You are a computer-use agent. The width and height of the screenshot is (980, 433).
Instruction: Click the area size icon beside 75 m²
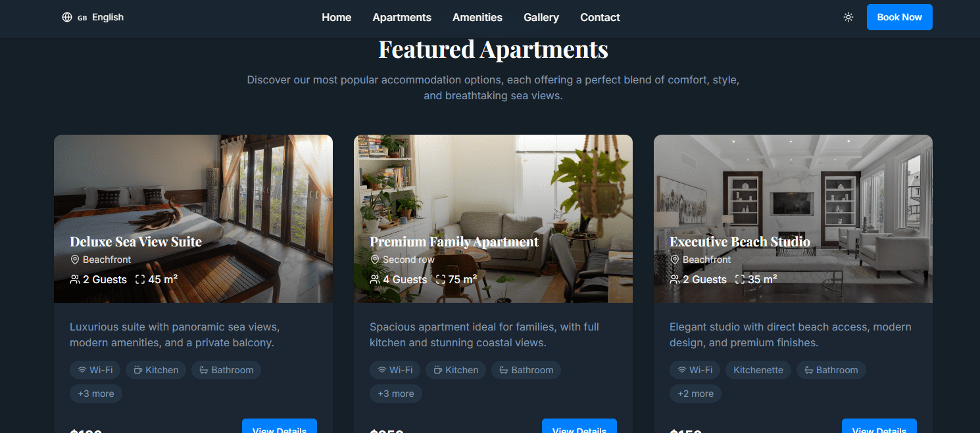point(440,279)
